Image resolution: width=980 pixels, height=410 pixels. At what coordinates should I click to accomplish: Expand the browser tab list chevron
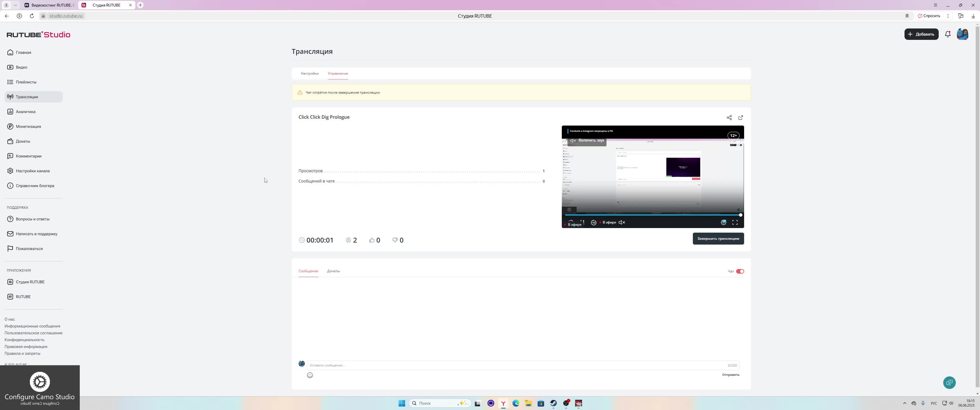click(x=15, y=5)
